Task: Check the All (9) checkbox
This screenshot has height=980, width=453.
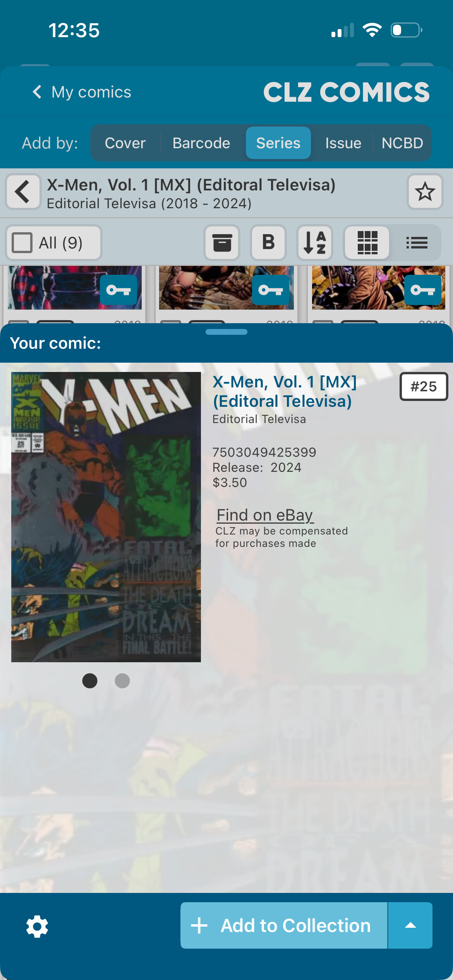Action: tap(22, 243)
